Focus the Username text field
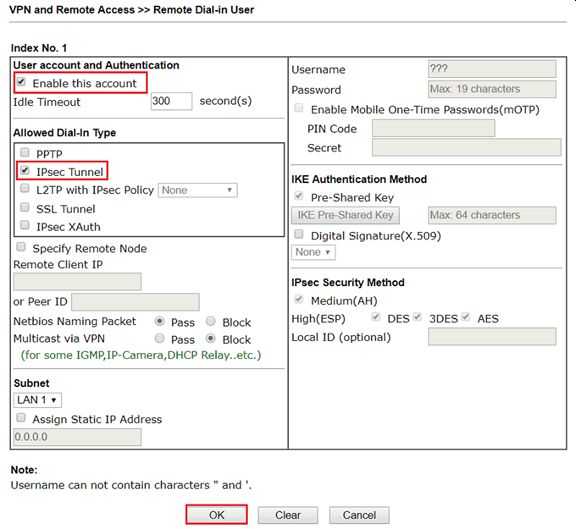The height and width of the screenshot is (529, 576). tap(492, 69)
